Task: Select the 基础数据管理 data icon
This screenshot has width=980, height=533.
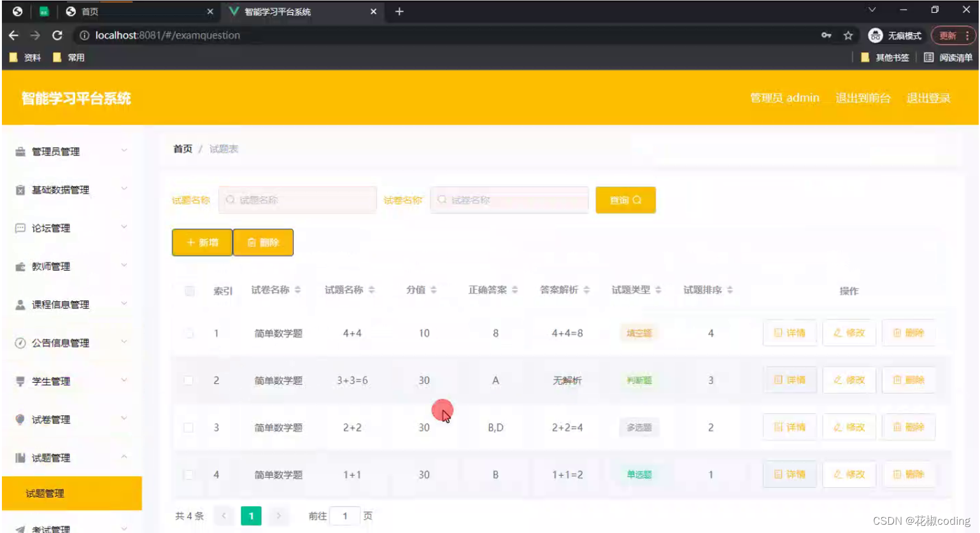Action: pos(19,190)
